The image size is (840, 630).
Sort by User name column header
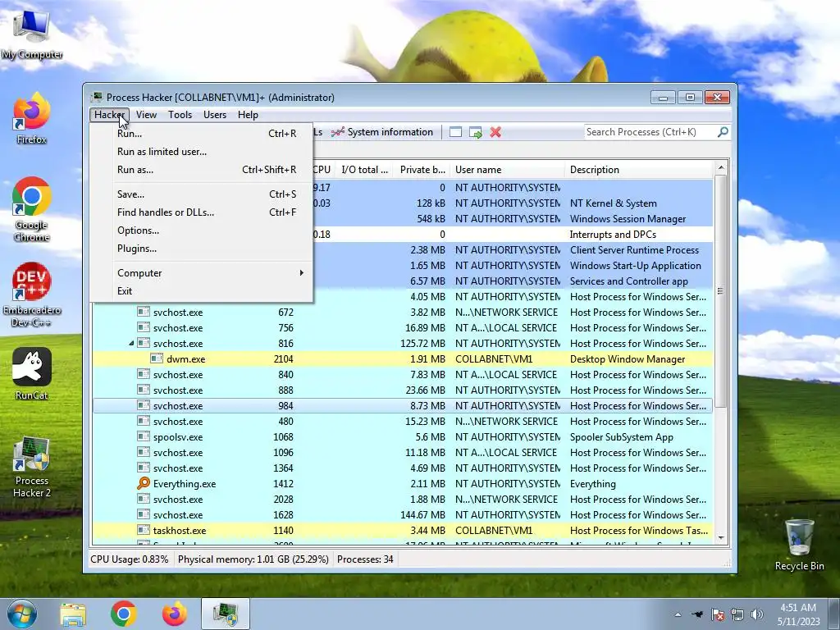(507, 170)
